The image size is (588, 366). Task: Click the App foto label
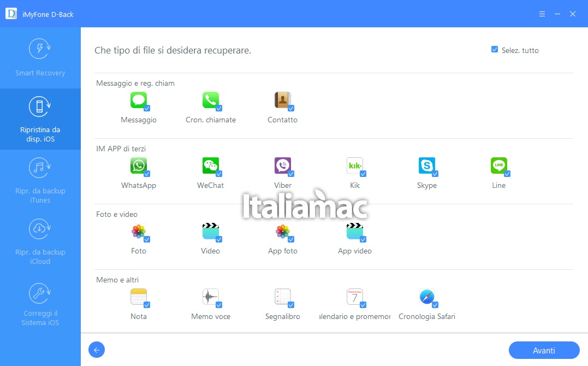pos(283,251)
